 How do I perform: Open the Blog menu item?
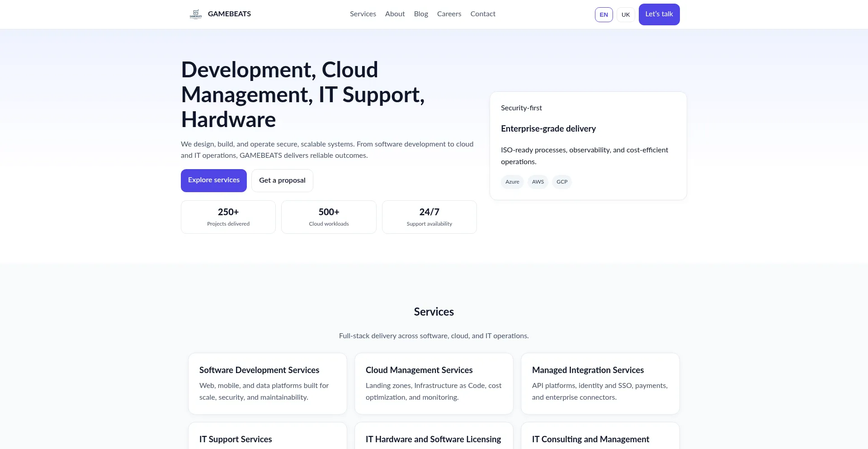tap(421, 14)
